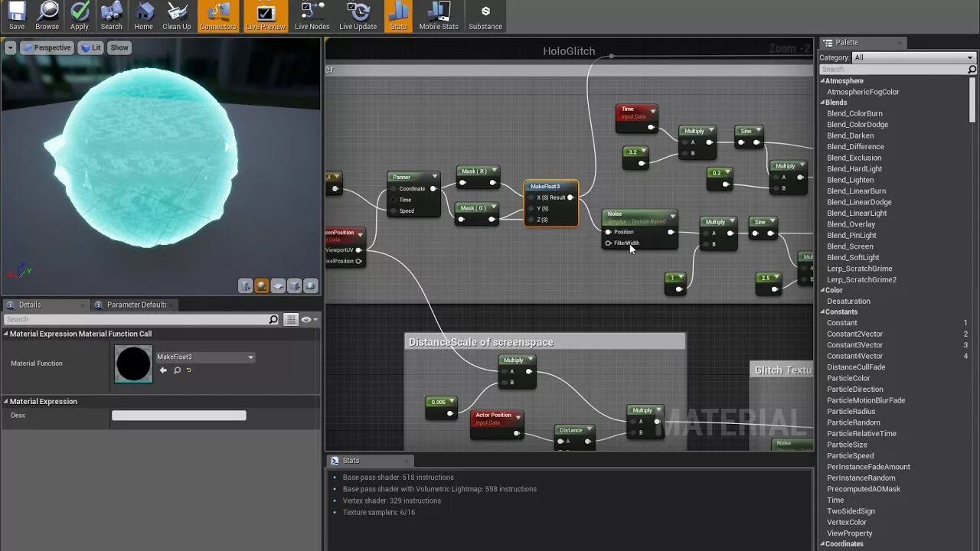This screenshot has width=980, height=551.
Task: Open the viewport Show menu
Action: [119, 47]
